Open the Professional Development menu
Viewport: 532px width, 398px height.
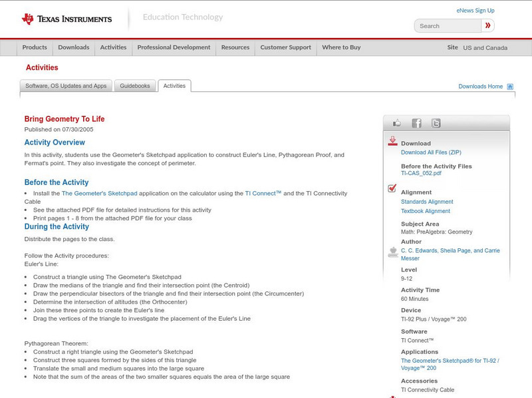coord(174,47)
